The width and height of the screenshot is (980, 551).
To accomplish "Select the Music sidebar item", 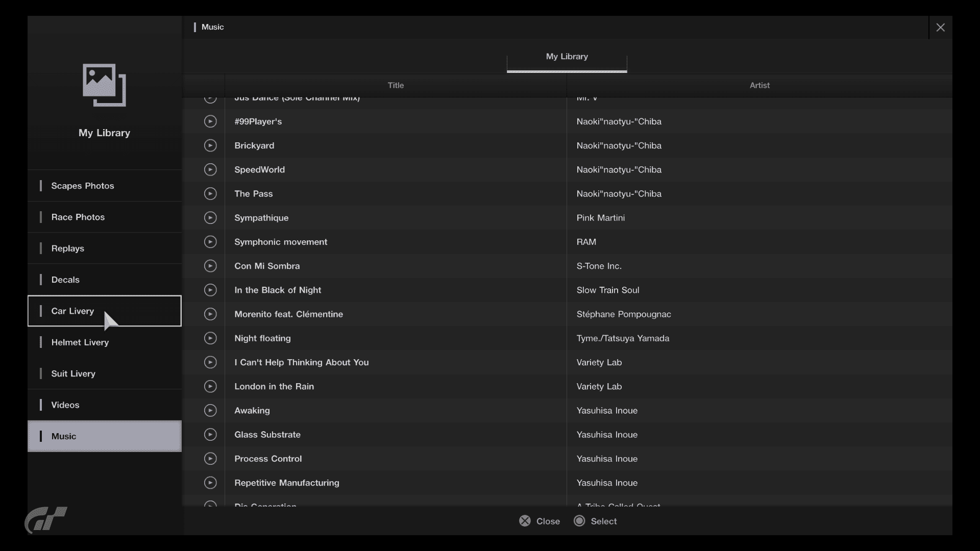I will point(105,436).
